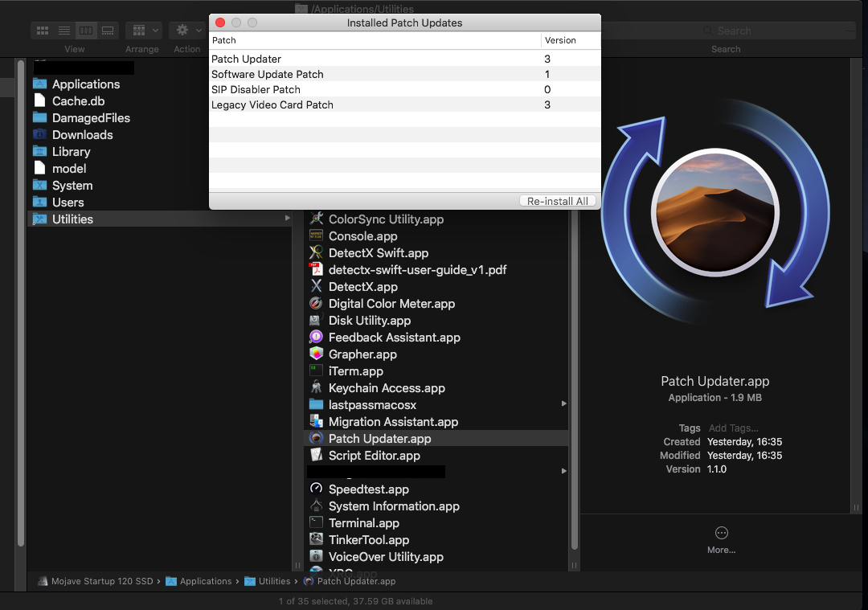
Task: Open the Arrange dropdown in toolbar
Action: (x=144, y=31)
